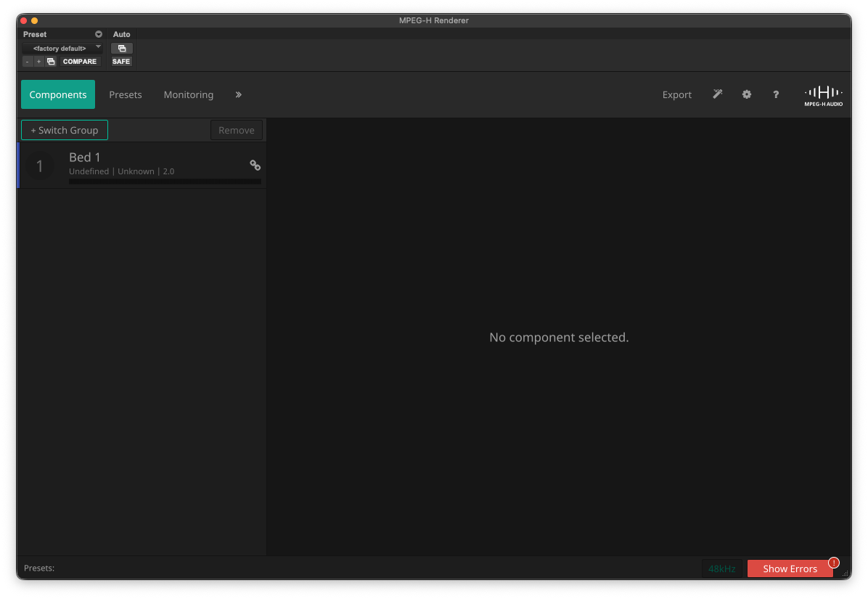Open the factory default preset selector
The image size is (868, 599).
click(62, 48)
